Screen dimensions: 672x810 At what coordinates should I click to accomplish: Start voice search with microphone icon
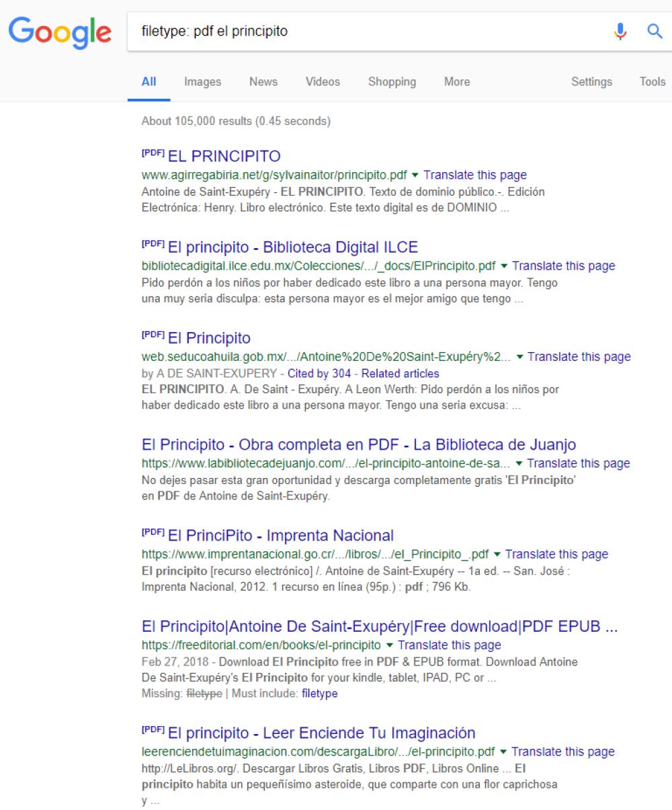point(620,31)
